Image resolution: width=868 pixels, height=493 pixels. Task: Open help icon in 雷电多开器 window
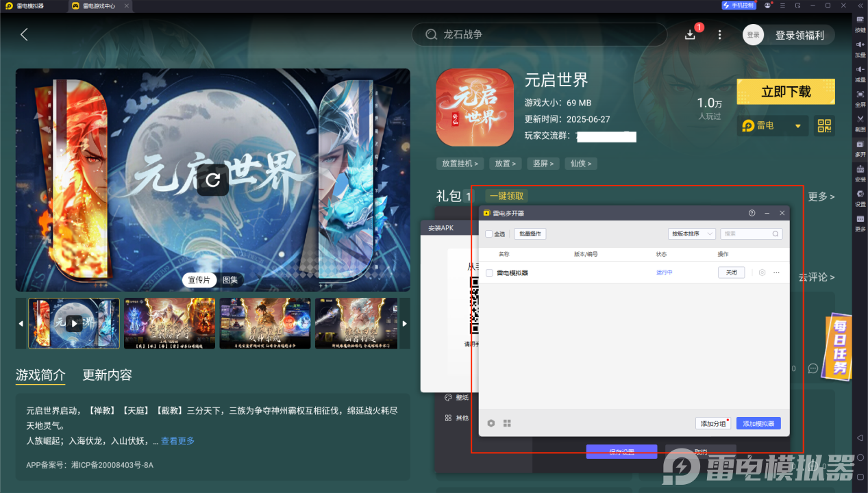coord(752,214)
